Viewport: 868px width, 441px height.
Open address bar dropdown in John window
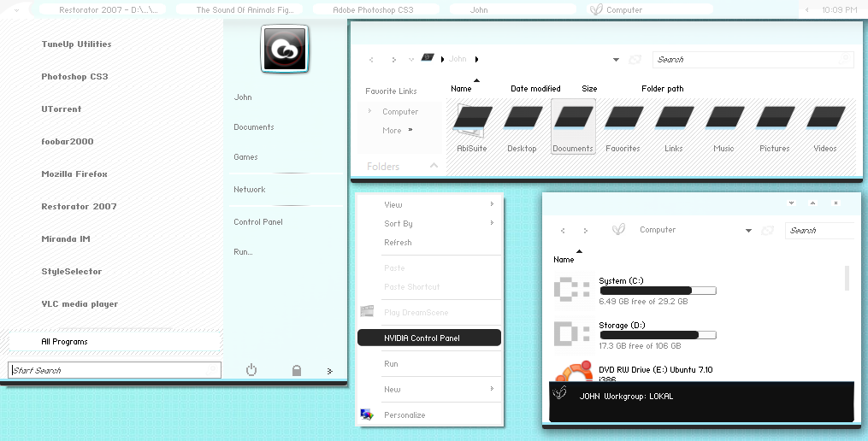click(x=616, y=60)
